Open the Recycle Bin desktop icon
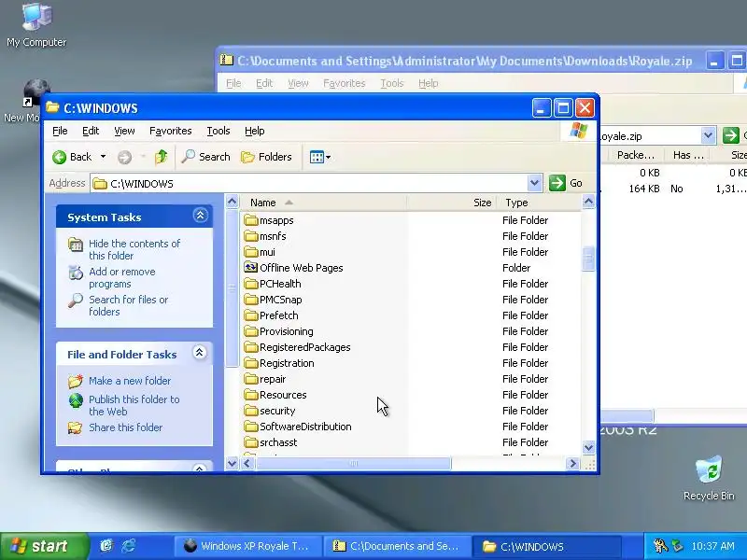Viewport: 747px width, 560px height. tap(709, 478)
